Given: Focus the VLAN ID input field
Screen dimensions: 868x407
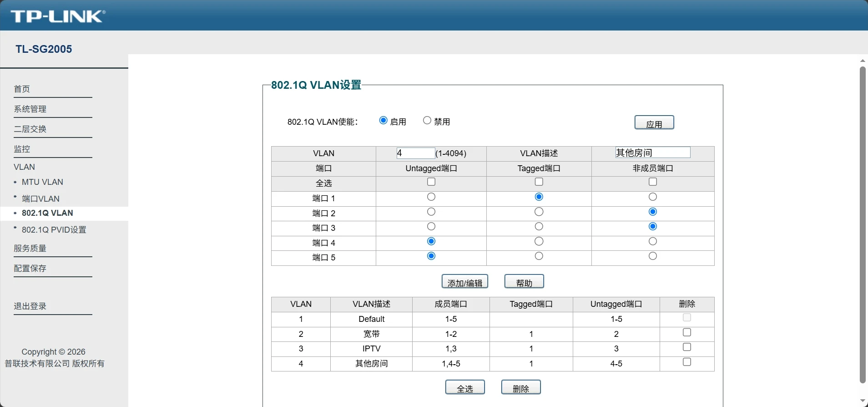Looking at the screenshot, I should [x=416, y=153].
